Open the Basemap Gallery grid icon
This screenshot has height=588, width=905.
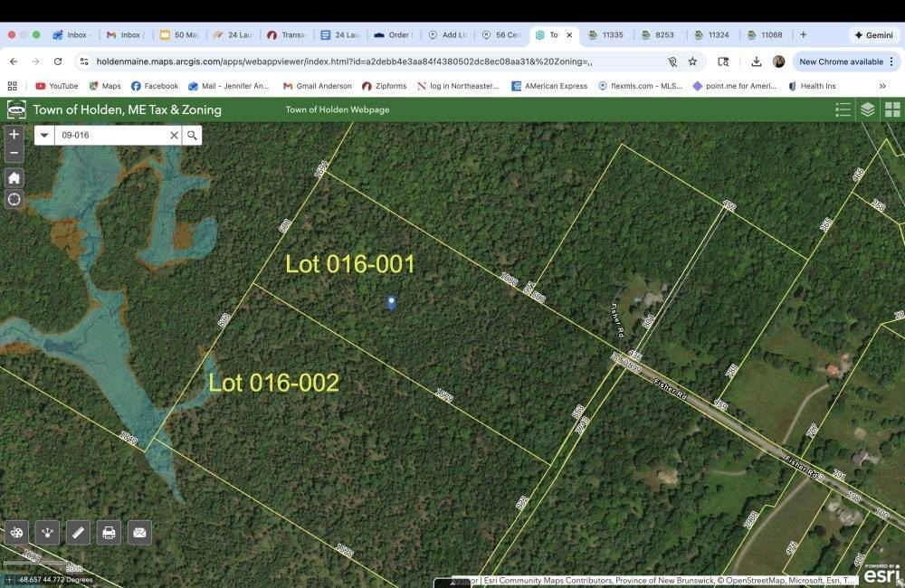pos(892,109)
